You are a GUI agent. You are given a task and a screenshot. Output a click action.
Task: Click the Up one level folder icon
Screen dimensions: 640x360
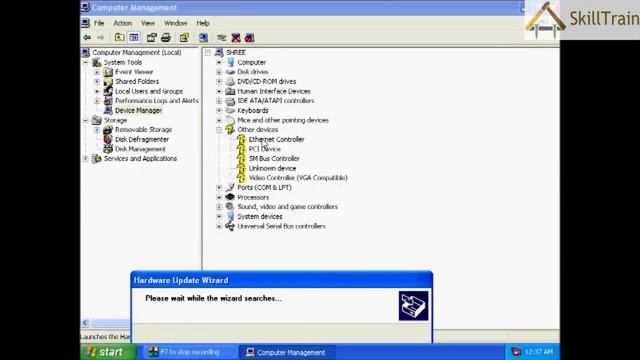119,38
